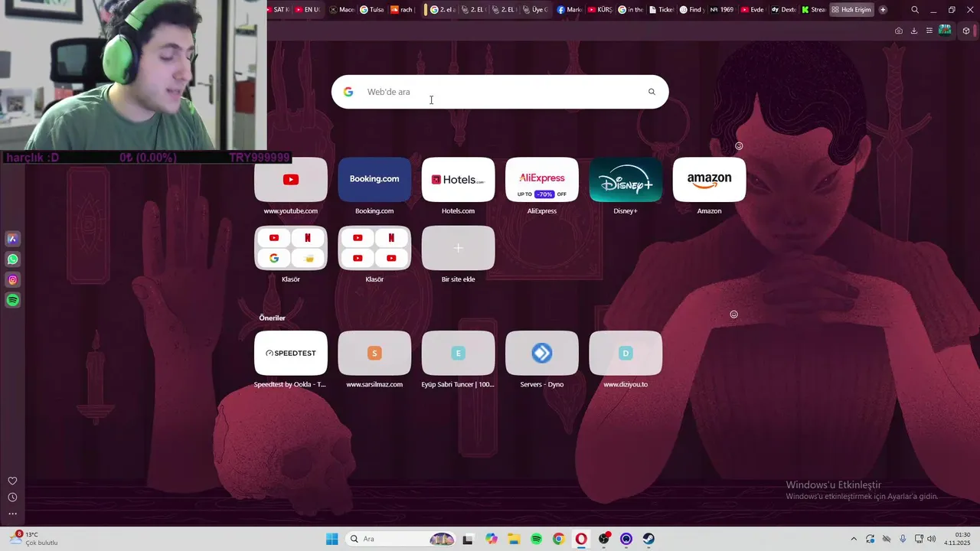Open a new tab with the plus button
This screenshot has width=980, height=551.
click(x=883, y=10)
